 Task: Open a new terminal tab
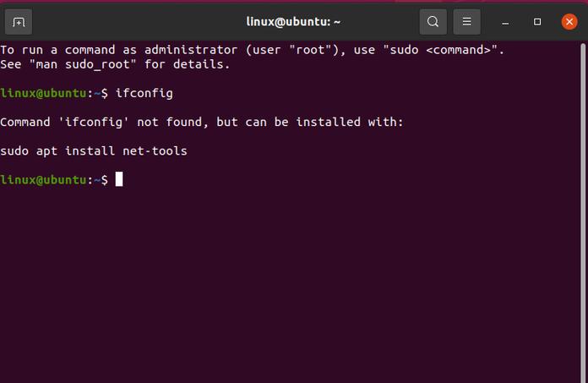tap(19, 21)
